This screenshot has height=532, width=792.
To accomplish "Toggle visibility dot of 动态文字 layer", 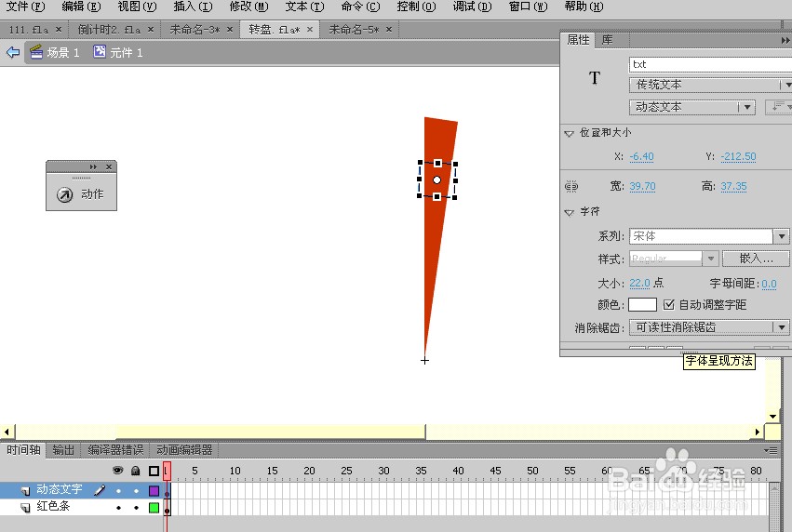I will click(118, 490).
